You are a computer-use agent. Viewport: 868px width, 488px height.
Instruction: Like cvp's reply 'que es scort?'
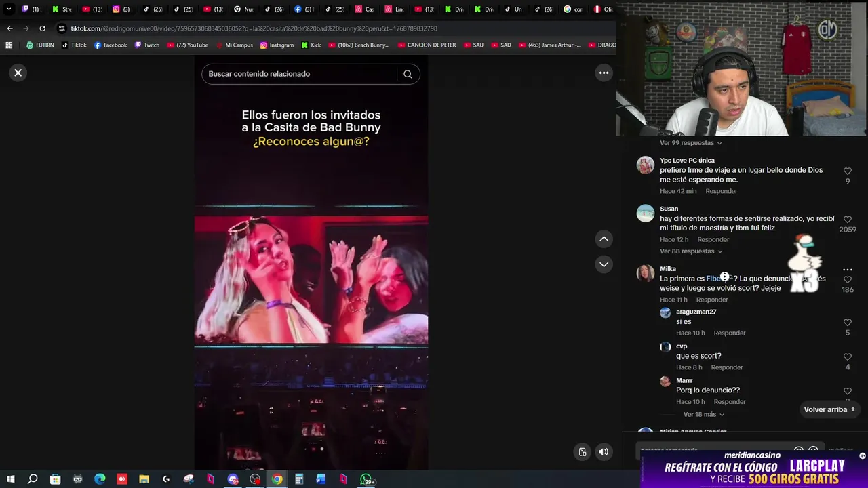(x=847, y=357)
